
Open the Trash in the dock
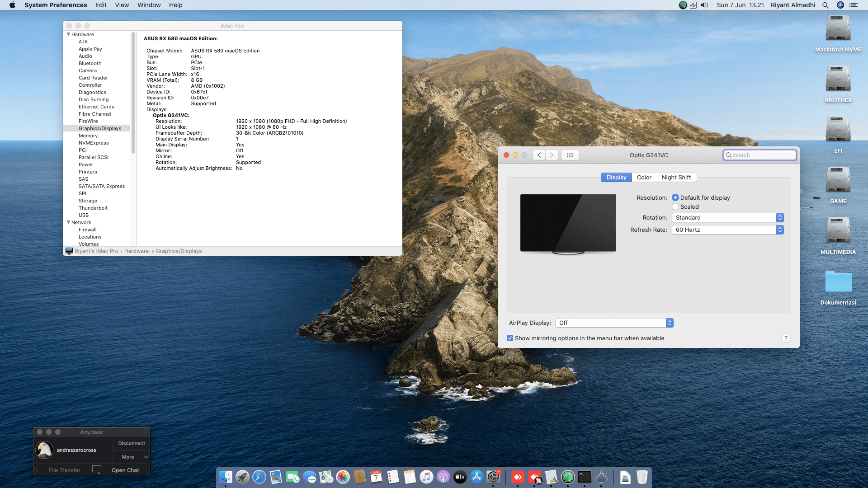click(x=642, y=477)
